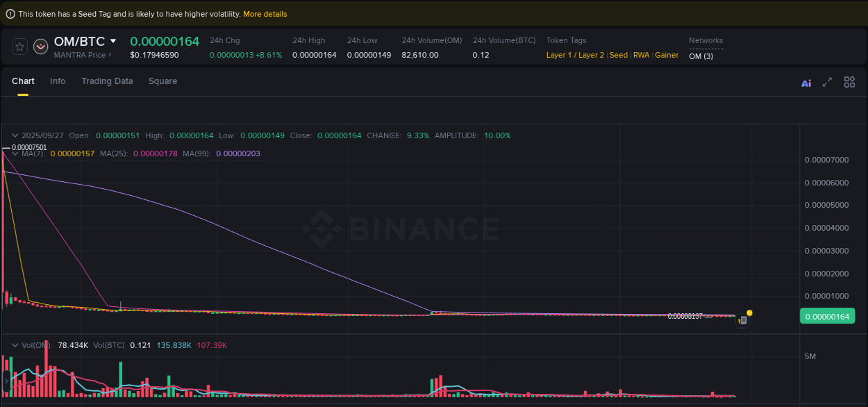Click the OM (3) networks label

click(x=701, y=56)
